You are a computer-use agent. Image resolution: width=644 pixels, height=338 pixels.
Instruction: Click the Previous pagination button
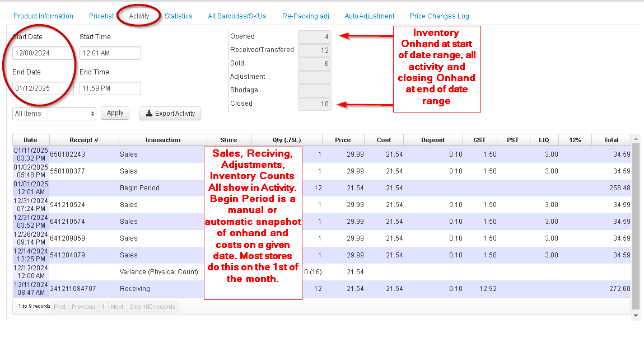[83, 307]
